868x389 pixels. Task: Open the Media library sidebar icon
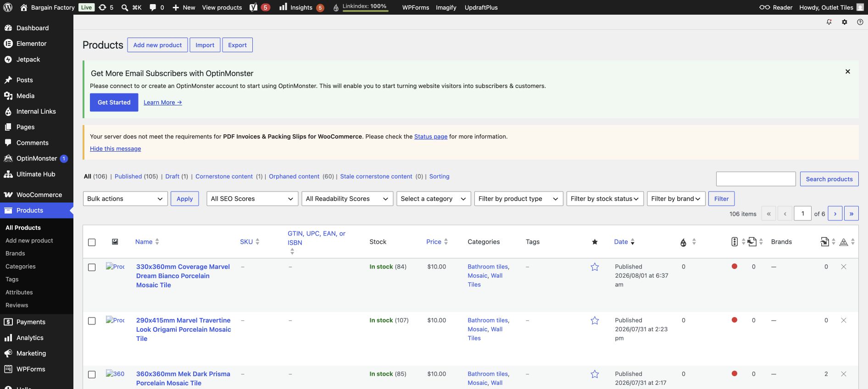coord(8,96)
